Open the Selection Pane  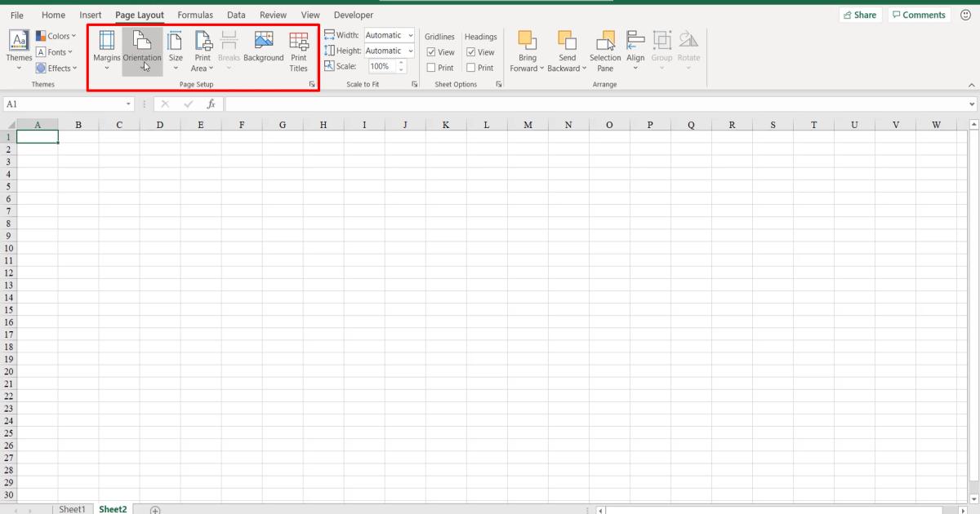(x=604, y=49)
